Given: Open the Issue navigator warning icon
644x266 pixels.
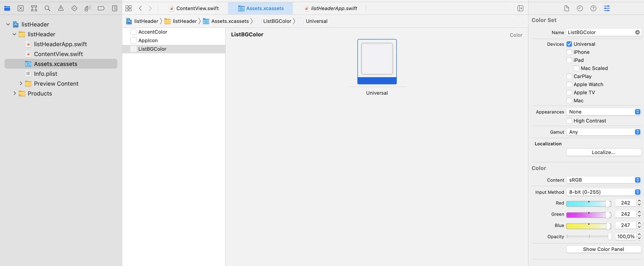Looking at the screenshot, I should (61, 8).
